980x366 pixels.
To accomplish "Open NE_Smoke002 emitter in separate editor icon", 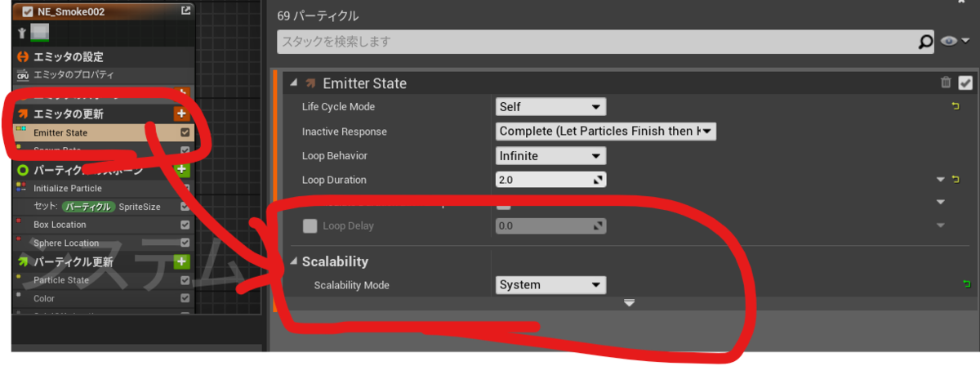I will coord(186,11).
